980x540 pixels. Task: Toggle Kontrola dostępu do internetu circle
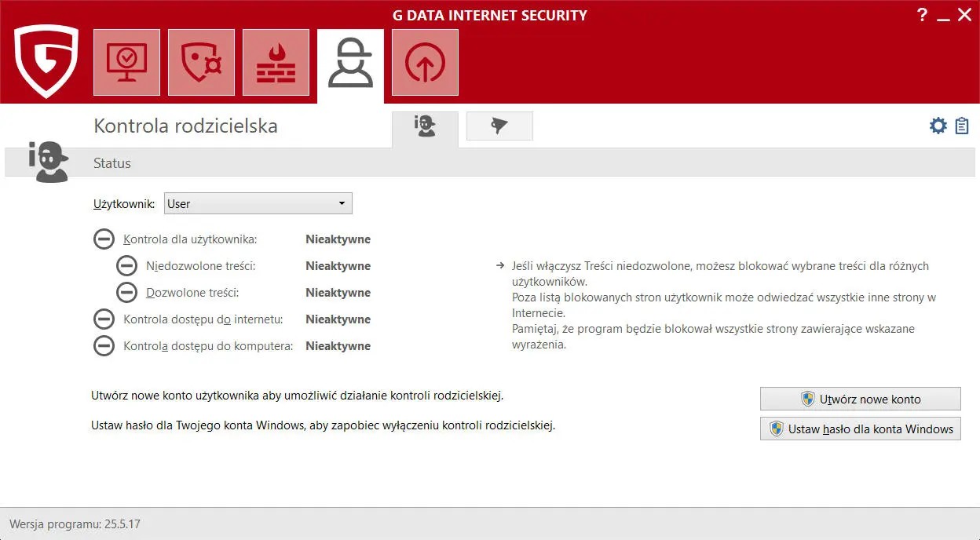[x=104, y=319]
